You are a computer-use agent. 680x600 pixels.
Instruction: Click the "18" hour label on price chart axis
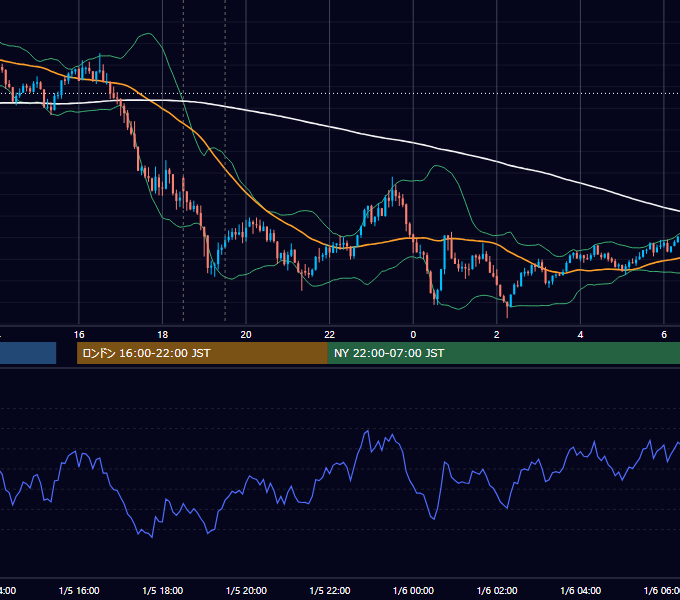click(x=163, y=335)
